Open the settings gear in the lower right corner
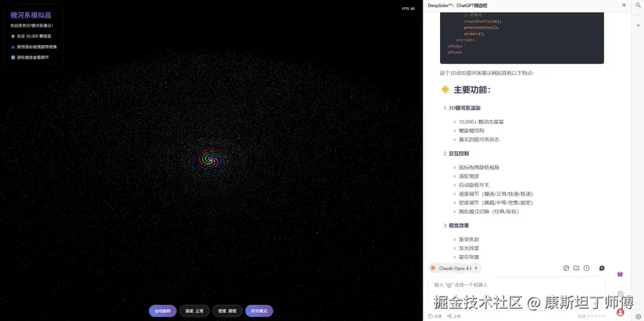 tap(638, 316)
